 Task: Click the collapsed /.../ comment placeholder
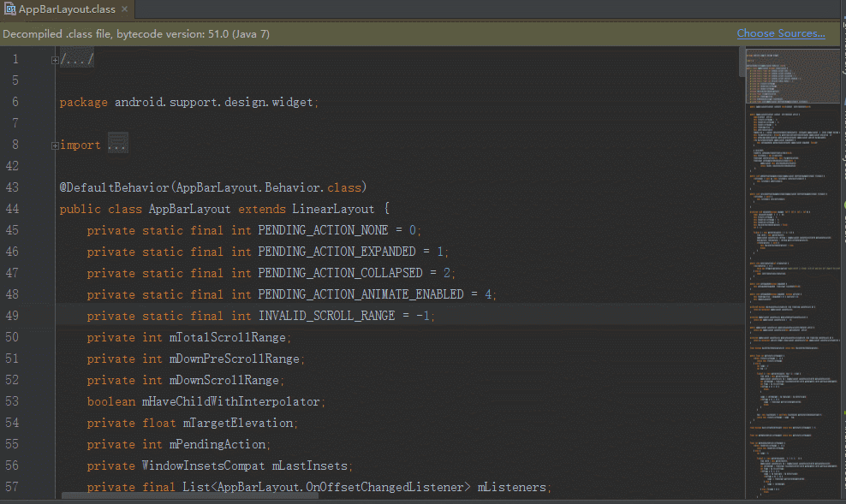[76, 59]
